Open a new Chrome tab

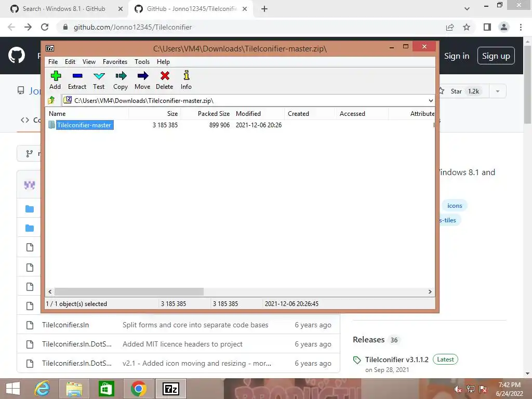pyautogui.click(x=264, y=9)
